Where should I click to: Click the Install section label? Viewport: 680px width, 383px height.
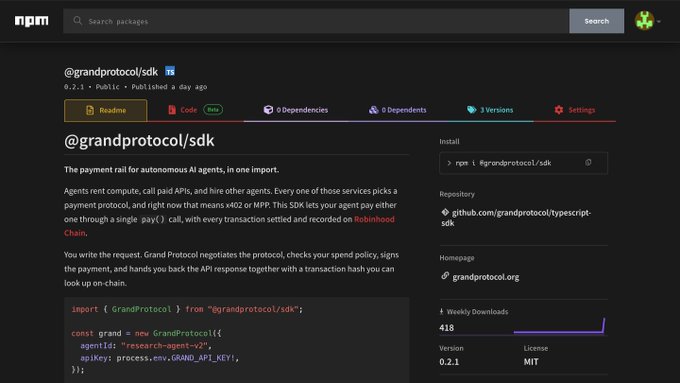point(449,141)
